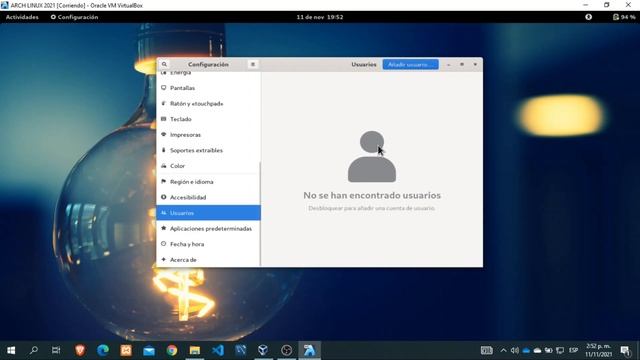Image resolution: width=640 pixels, height=360 pixels.
Task: Open Soportes extraíbles settings
Action: [x=208, y=150]
